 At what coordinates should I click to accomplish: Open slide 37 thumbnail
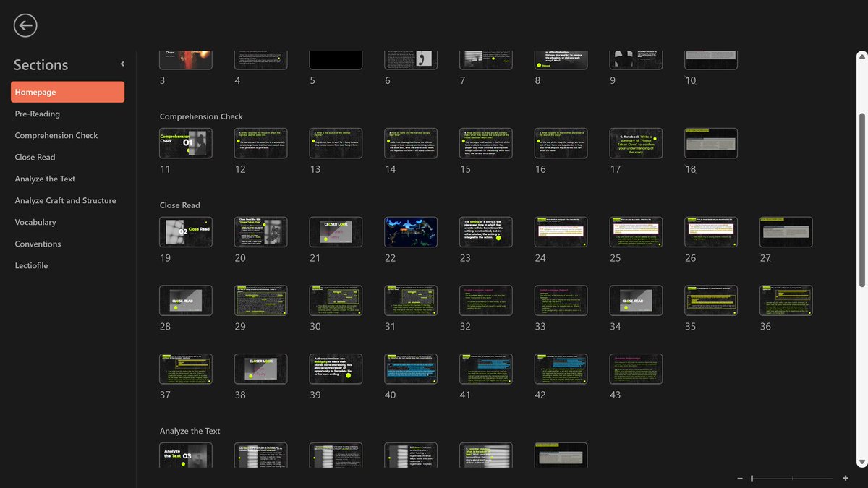click(186, 369)
